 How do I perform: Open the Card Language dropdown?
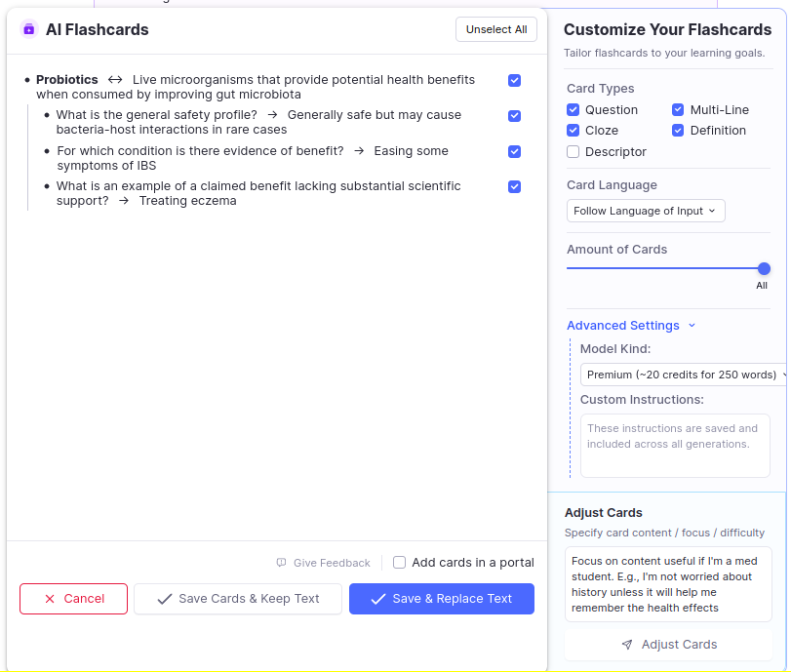click(645, 211)
